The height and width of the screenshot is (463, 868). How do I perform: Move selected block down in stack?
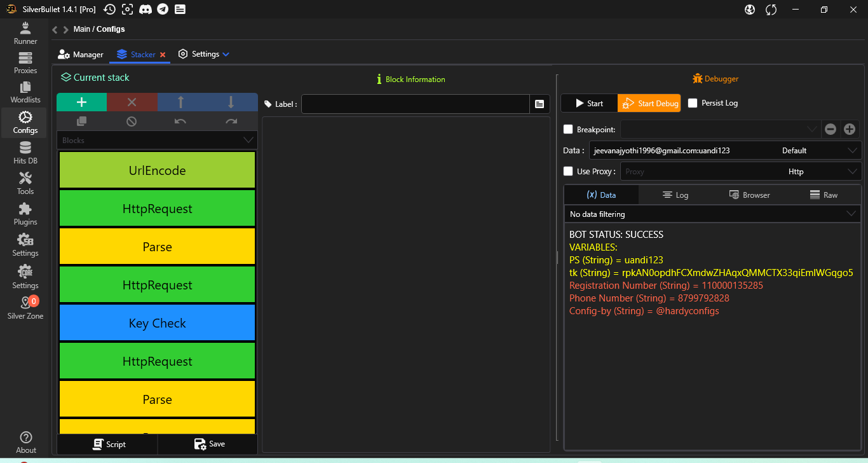231,102
